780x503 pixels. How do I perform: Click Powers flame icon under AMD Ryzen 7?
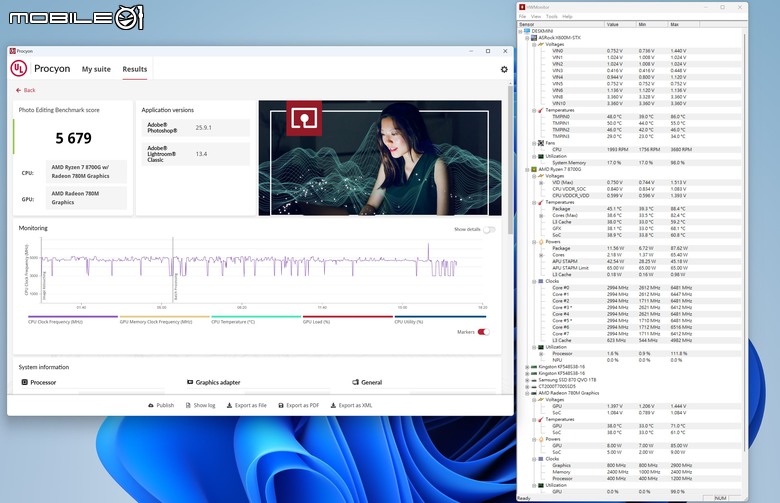tap(541, 242)
